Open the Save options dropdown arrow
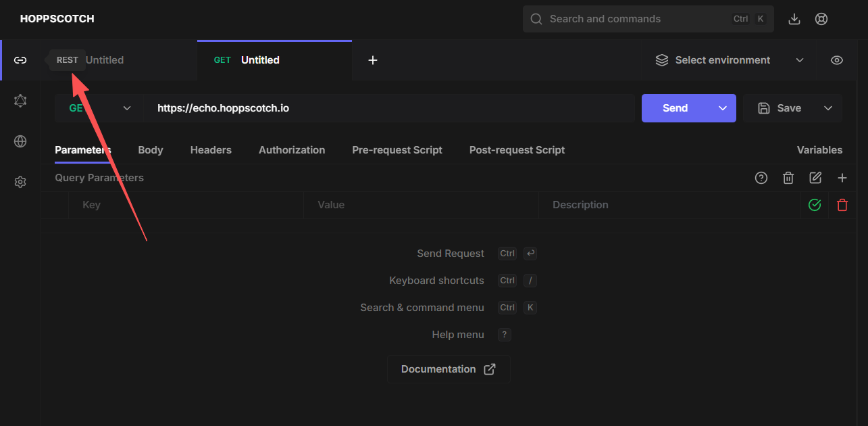The height and width of the screenshot is (426, 868). (828, 108)
